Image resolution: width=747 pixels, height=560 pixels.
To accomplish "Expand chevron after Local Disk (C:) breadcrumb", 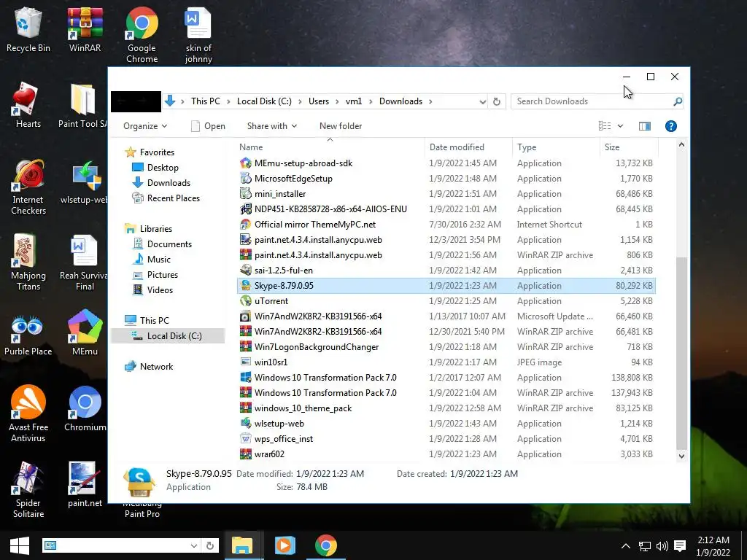I will click(300, 102).
